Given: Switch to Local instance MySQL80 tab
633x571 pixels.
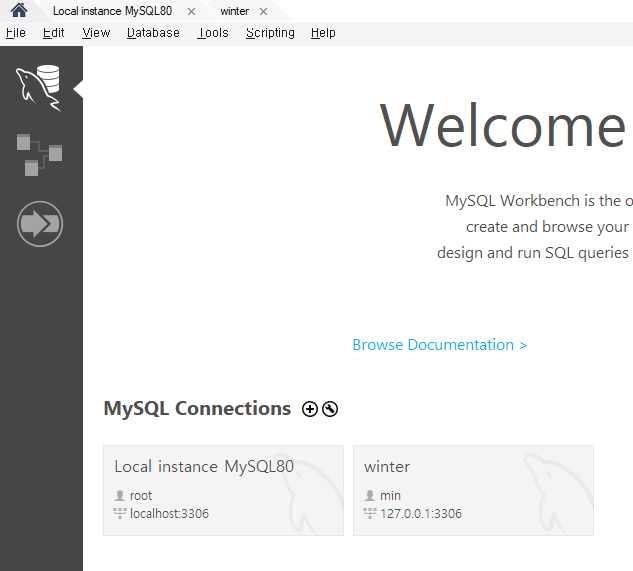Looking at the screenshot, I should coord(112,11).
